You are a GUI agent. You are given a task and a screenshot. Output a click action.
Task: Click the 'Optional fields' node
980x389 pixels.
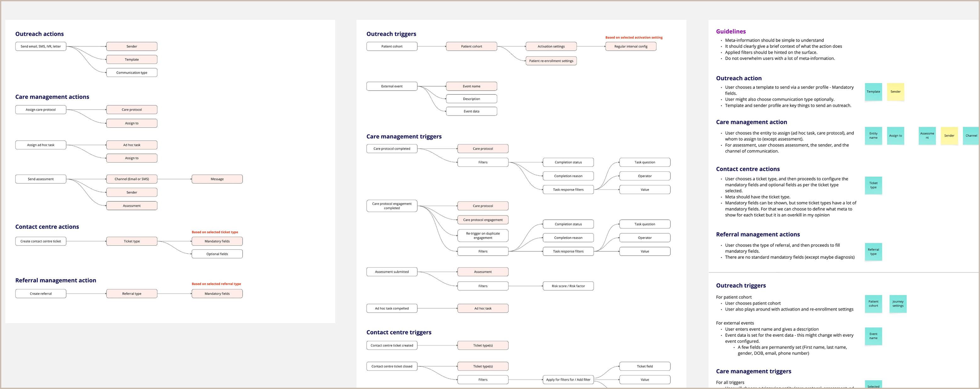pos(217,254)
